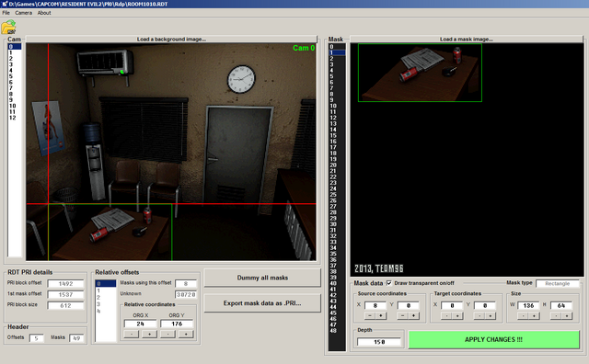
Task: Click Load a background image button
Action: [x=171, y=39]
